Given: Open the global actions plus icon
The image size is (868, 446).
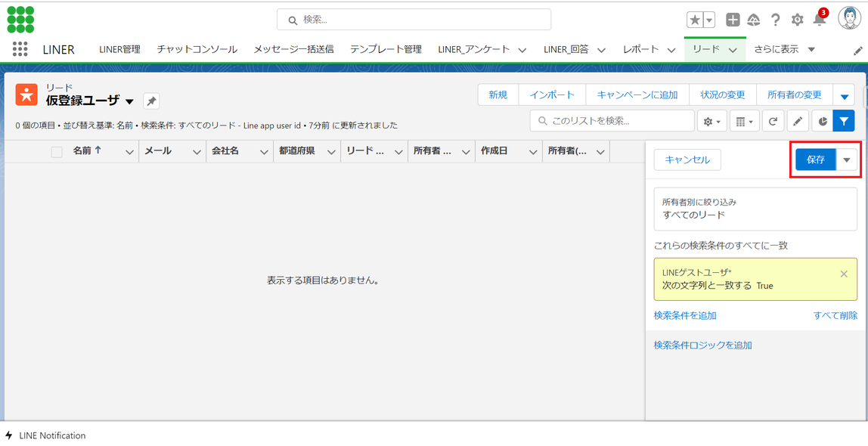Looking at the screenshot, I should pos(733,20).
